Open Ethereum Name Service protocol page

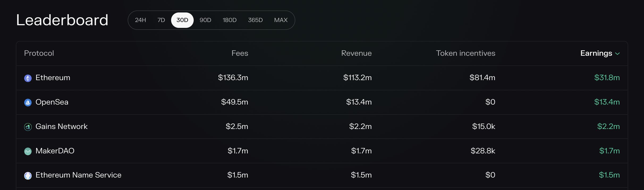(x=78, y=175)
